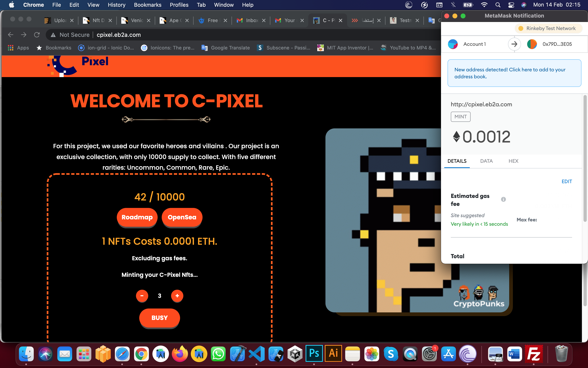Open Google Translate bookmark

click(225, 48)
